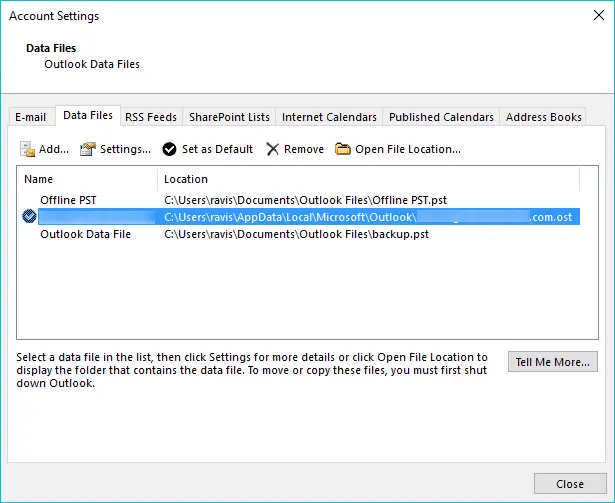Click the Set as Default checkmark icon
Screen dimensions: 615x503
pyautogui.click(x=170, y=149)
